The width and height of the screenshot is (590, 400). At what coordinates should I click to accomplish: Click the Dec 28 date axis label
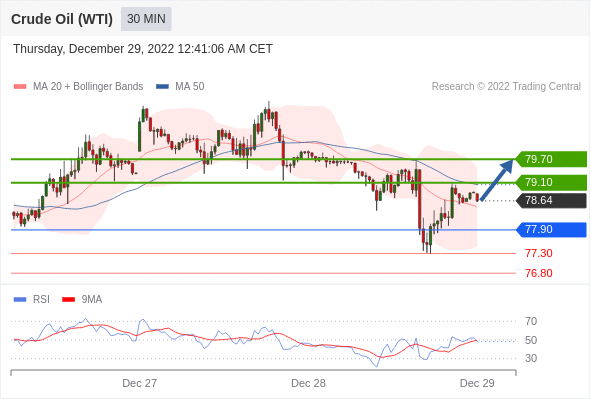[308, 383]
